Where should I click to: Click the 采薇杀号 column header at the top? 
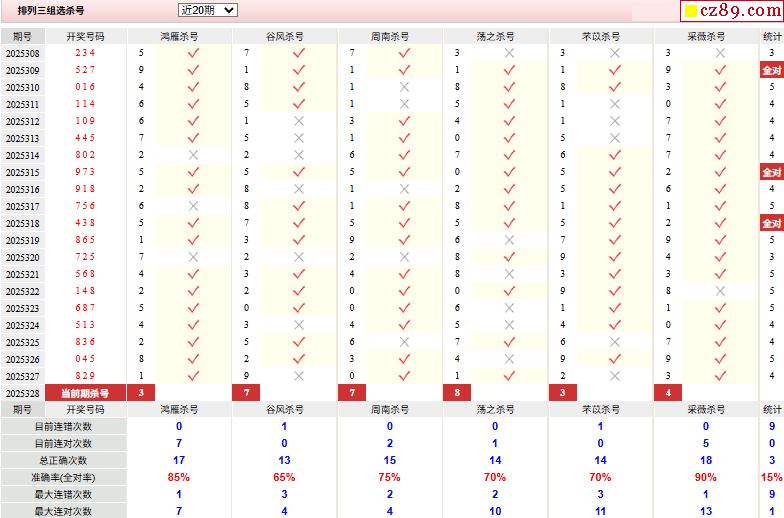point(706,36)
